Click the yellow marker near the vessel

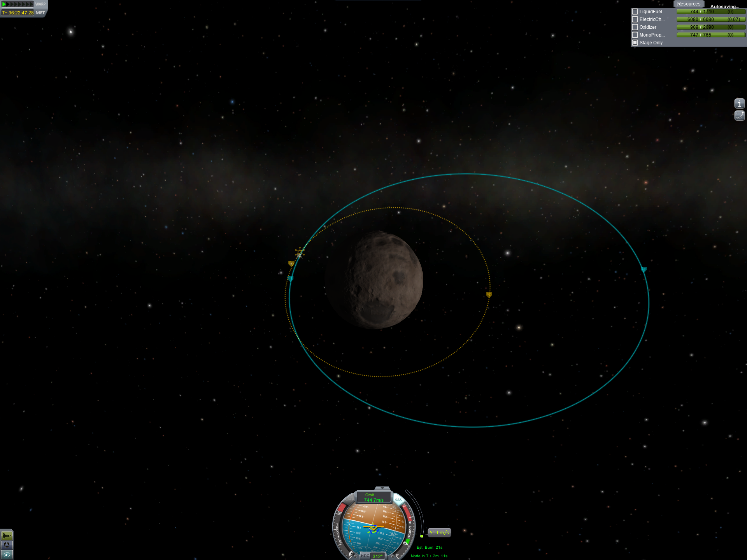click(x=291, y=264)
